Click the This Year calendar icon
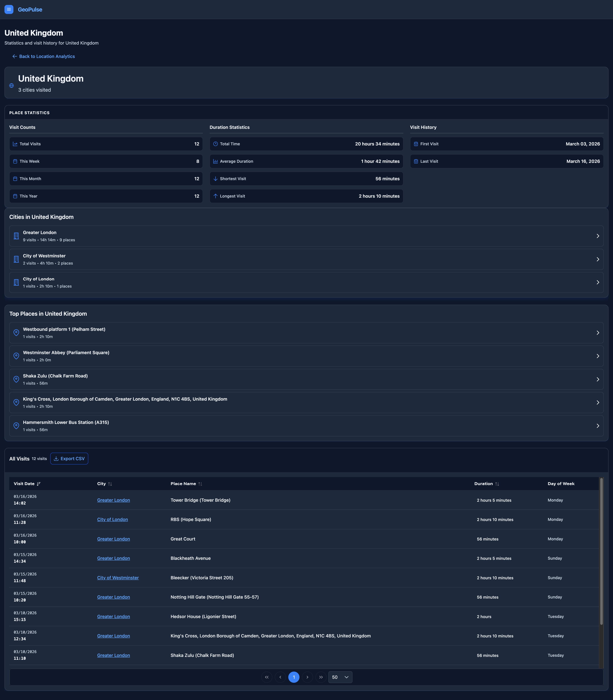 coord(15,196)
